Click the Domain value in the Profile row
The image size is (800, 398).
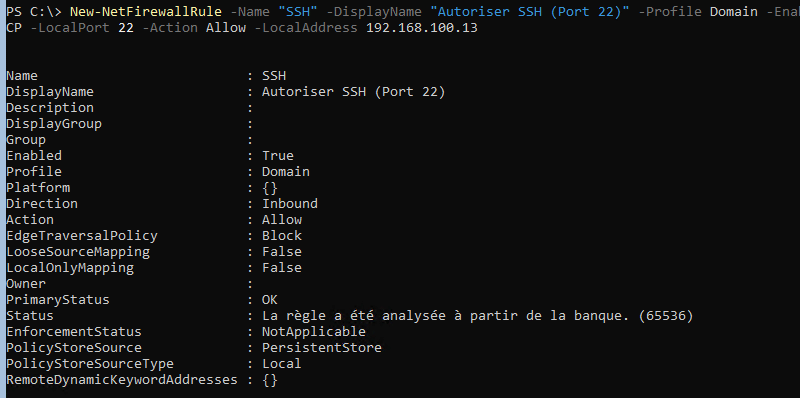(x=286, y=171)
